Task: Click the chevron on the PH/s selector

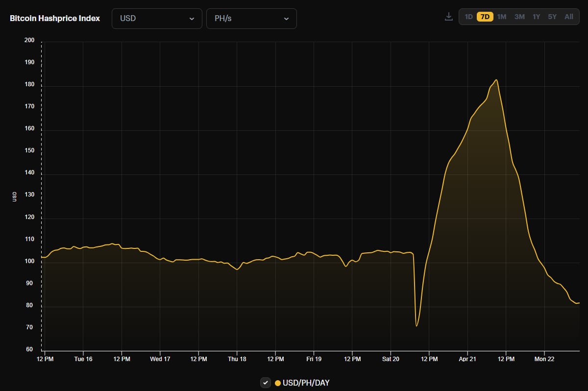Action: 287,18
